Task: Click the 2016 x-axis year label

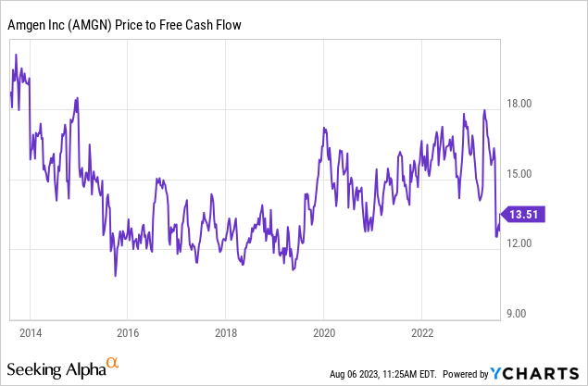Action: (x=128, y=331)
